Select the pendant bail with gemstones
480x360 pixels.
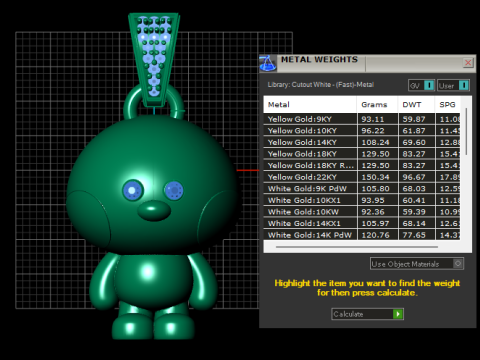click(154, 59)
